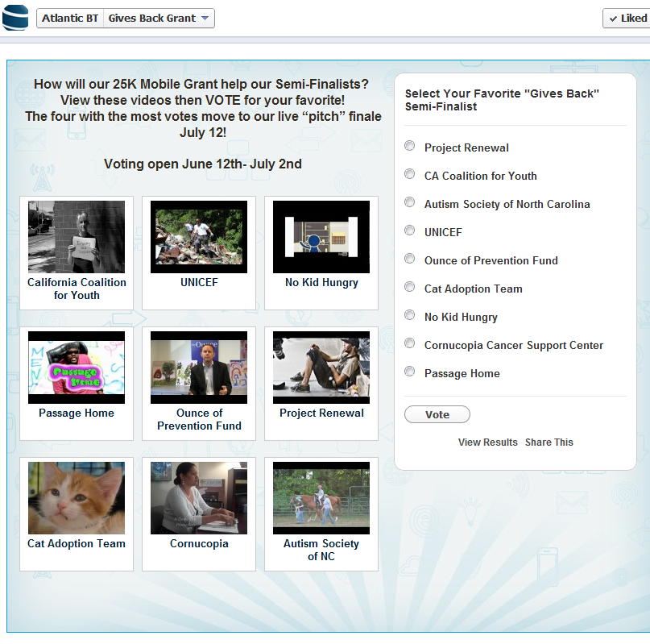Play the No Kid Hungry video thumbnail

[321, 237]
